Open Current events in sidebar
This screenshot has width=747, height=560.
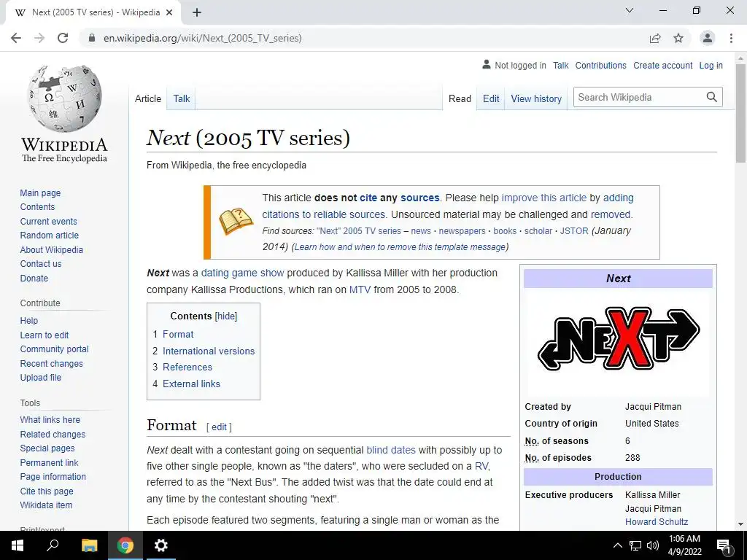coord(49,222)
